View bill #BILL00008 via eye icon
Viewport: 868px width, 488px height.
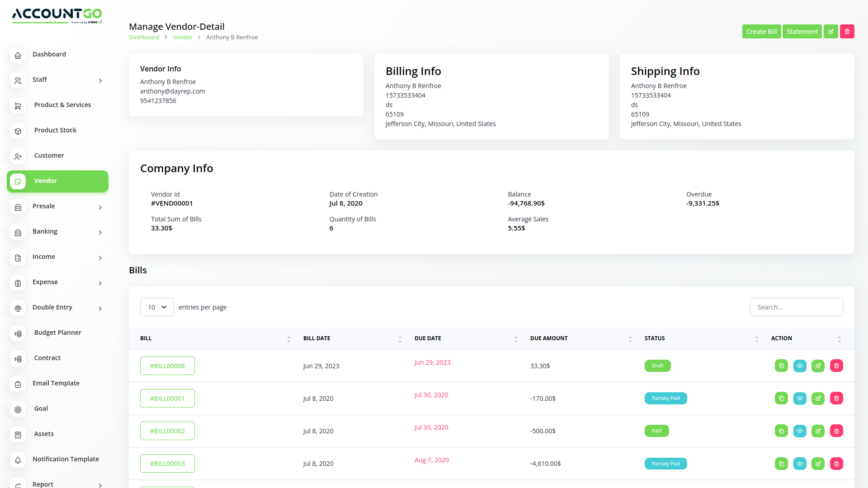point(800,366)
